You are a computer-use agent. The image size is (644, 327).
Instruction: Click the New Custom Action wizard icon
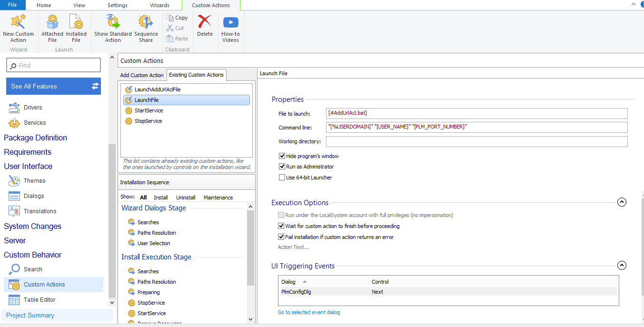coord(18,22)
